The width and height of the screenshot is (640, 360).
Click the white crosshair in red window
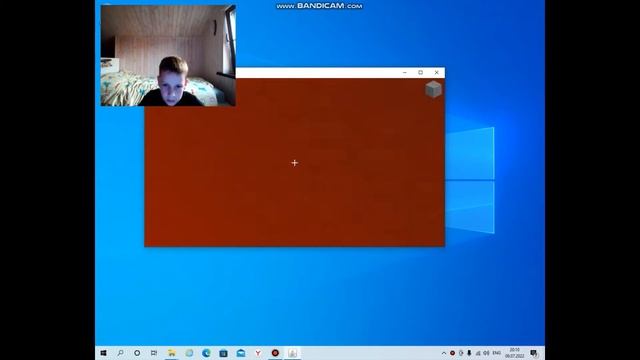pyautogui.click(x=295, y=163)
